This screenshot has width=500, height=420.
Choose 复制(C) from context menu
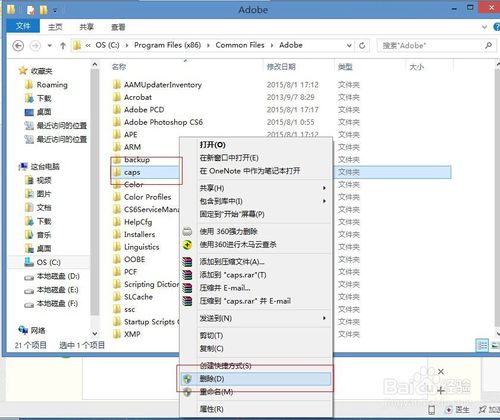tap(256, 349)
